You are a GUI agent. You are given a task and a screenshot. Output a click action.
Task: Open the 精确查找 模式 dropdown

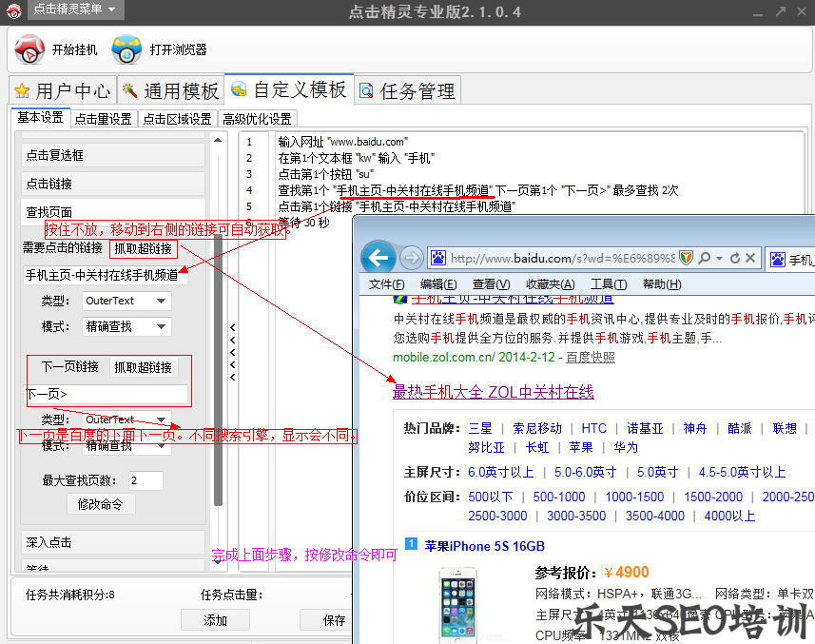pos(126,326)
